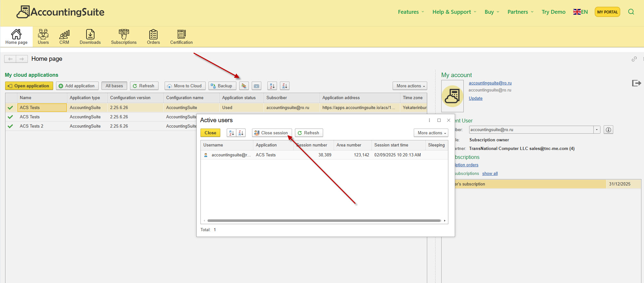Open the accountingsuite@ro.ru account link
The image size is (644, 283).
(490, 83)
